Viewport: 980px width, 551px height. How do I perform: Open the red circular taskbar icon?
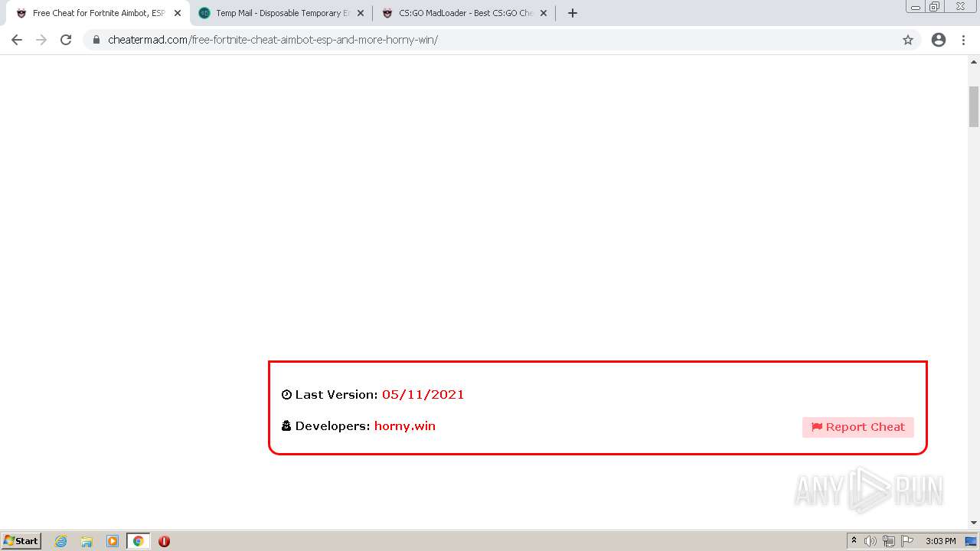[x=164, y=541]
